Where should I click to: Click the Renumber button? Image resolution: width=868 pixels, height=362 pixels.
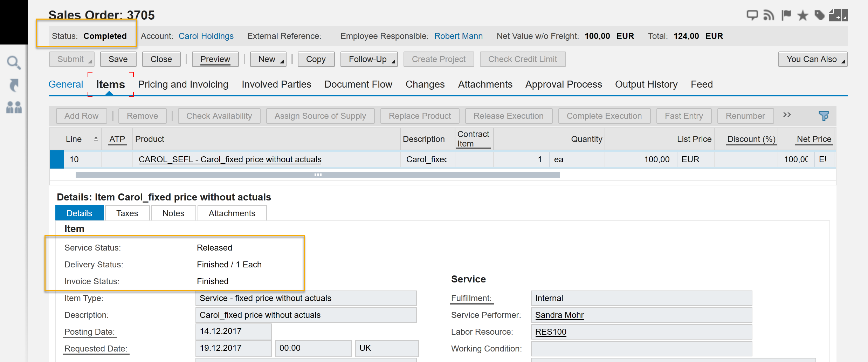coord(745,116)
